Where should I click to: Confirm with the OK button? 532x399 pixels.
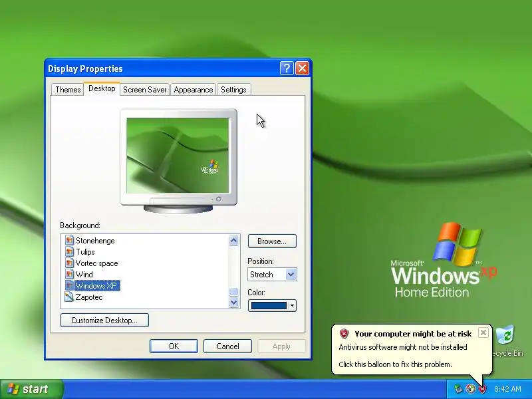(x=174, y=346)
